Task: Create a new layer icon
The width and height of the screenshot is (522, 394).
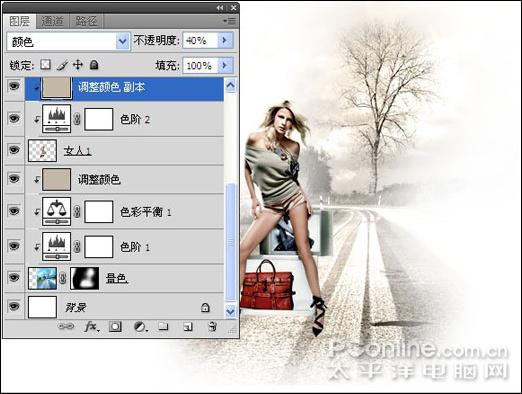Action: pyautogui.click(x=188, y=326)
